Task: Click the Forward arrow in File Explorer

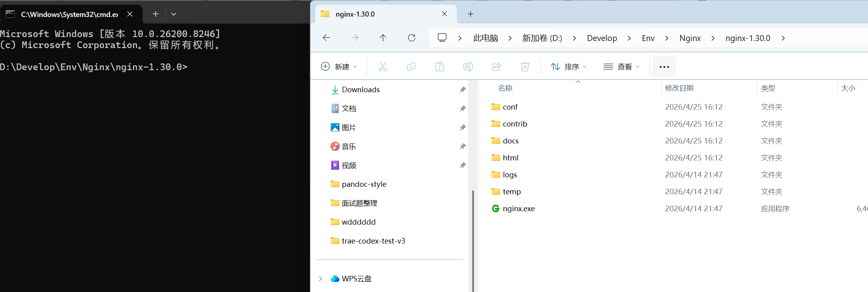Action: [x=355, y=38]
